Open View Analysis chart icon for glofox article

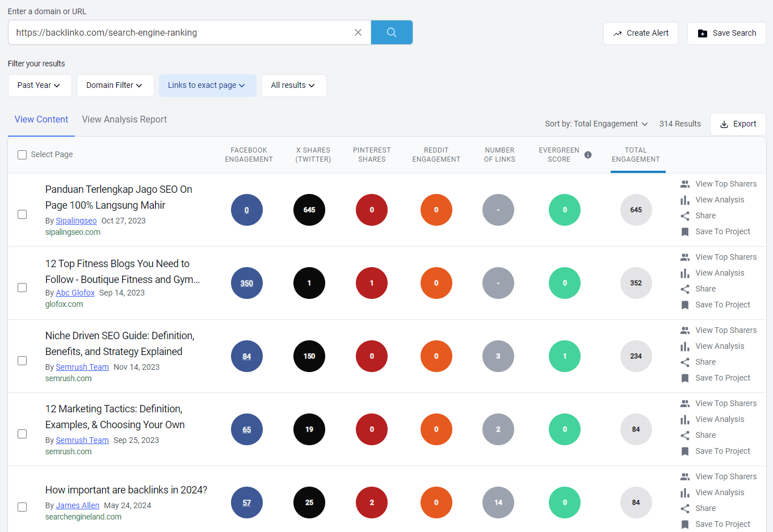click(x=685, y=273)
